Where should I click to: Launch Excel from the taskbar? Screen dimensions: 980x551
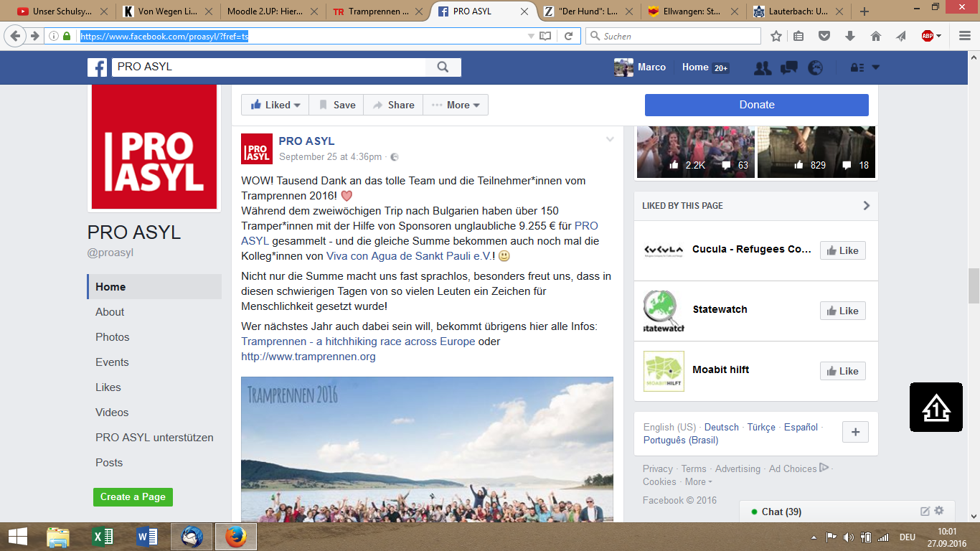coord(104,537)
